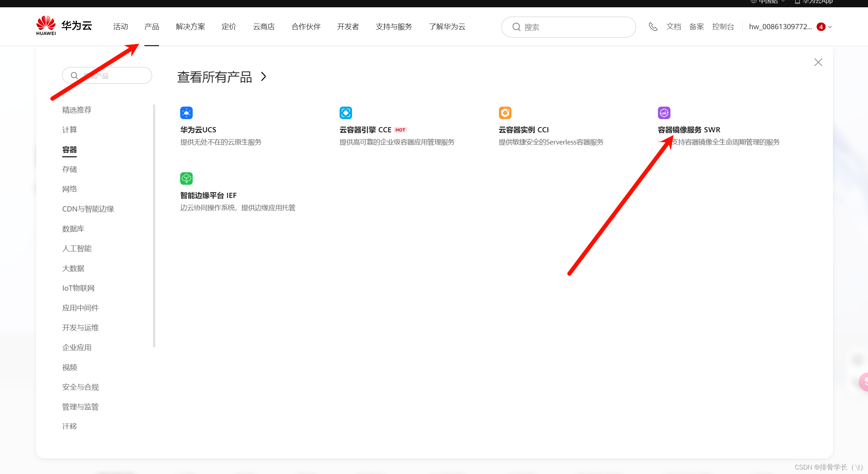Click the HOT badge next to CCE

(x=400, y=130)
